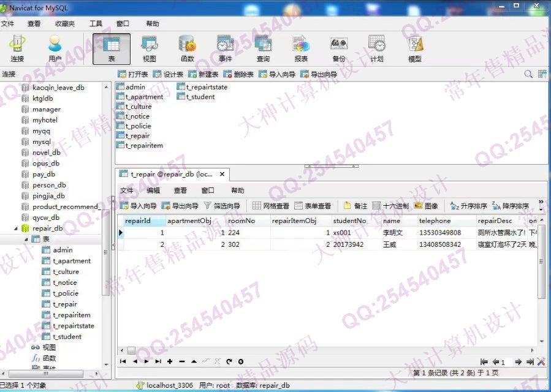This screenshot has width=551, height=392.
Task: Click 打开表 (Open Table) button
Action: pyautogui.click(x=133, y=74)
